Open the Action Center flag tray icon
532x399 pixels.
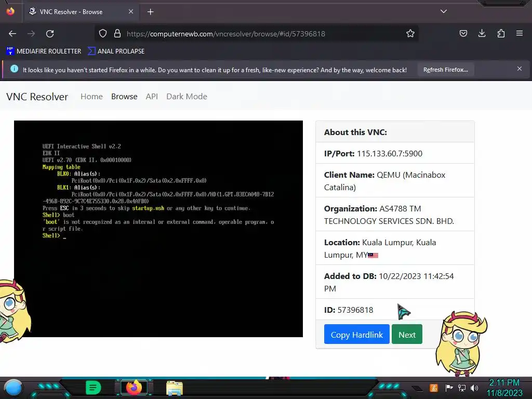[449, 388]
